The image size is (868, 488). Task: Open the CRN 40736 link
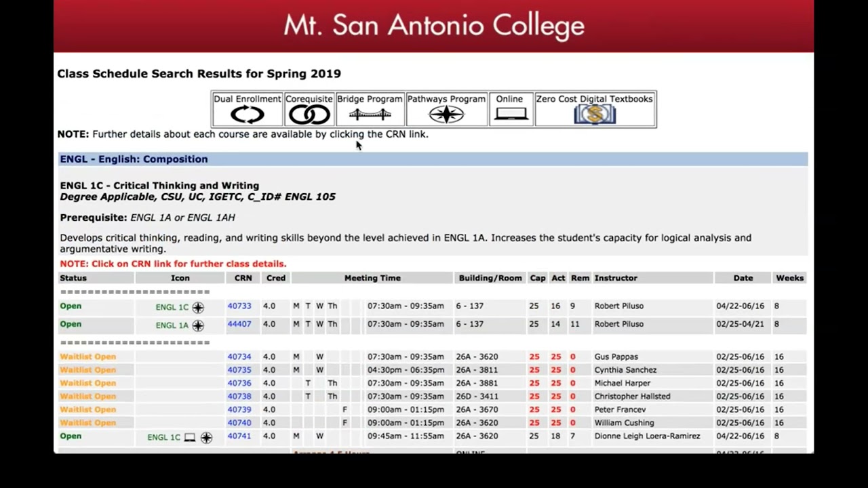239,383
